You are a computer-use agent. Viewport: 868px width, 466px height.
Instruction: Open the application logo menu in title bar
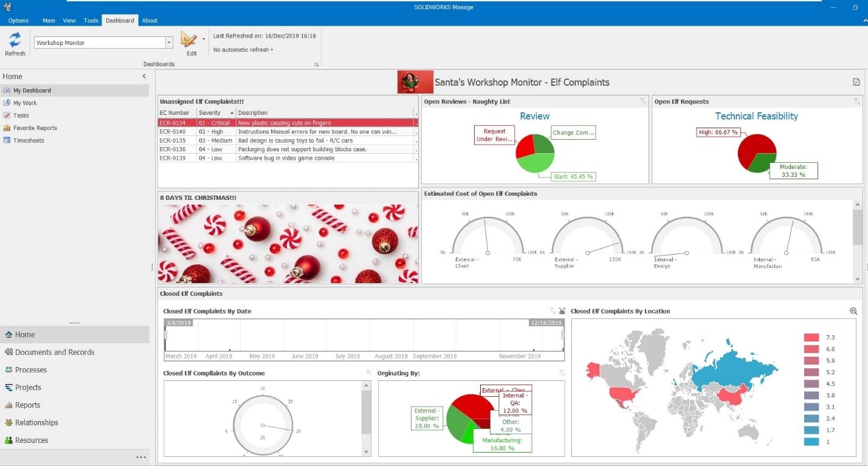[x=7, y=7]
